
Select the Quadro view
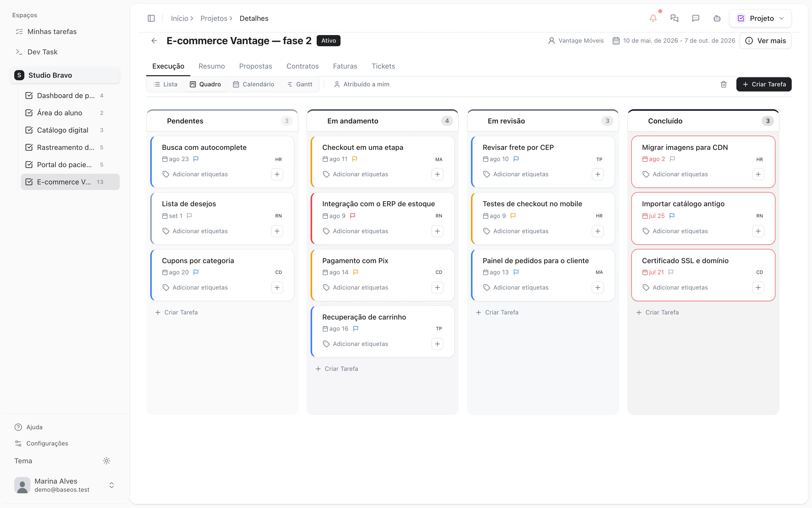pos(205,84)
